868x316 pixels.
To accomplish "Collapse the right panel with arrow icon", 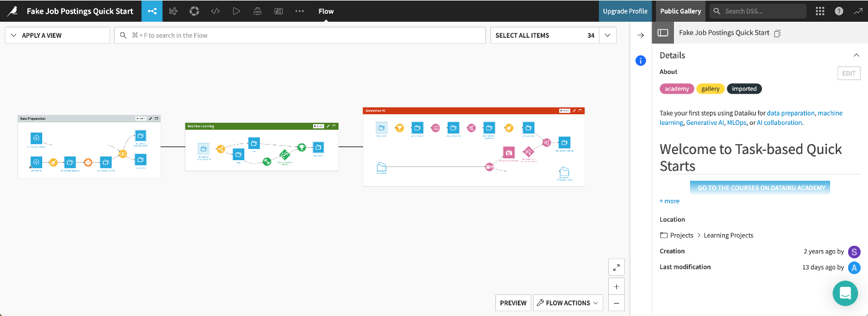I will (x=641, y=35).
